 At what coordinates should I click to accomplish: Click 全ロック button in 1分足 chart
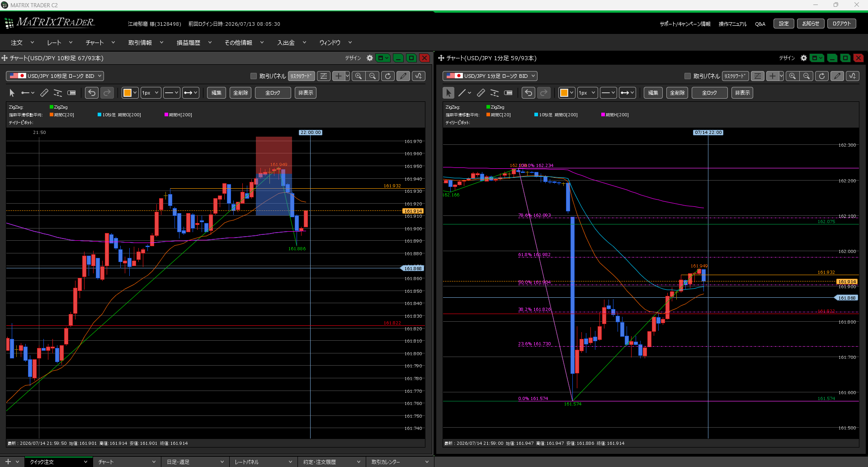click(x=709, y=93)
